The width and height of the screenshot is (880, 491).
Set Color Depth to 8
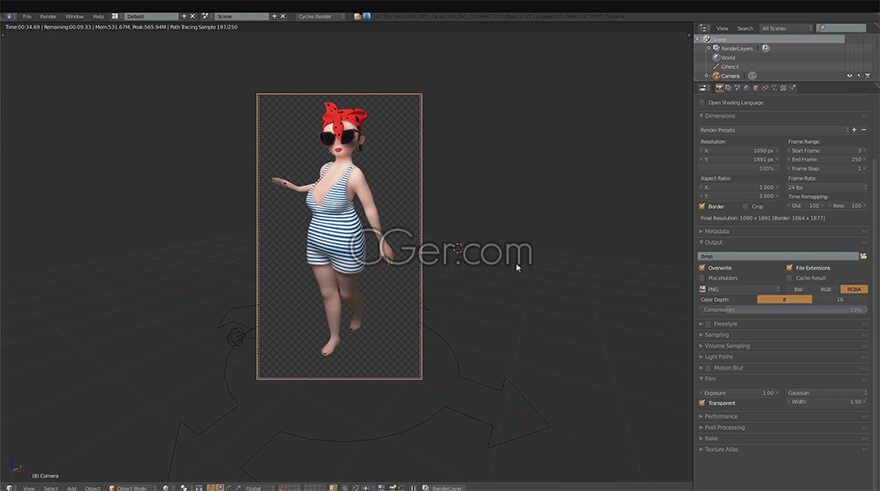point(785,300)
